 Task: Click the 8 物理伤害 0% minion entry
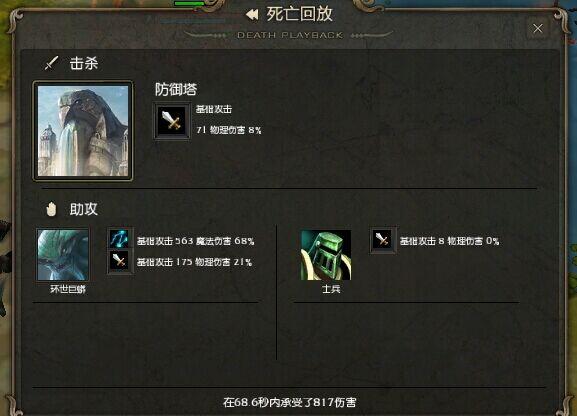(449, 241)
